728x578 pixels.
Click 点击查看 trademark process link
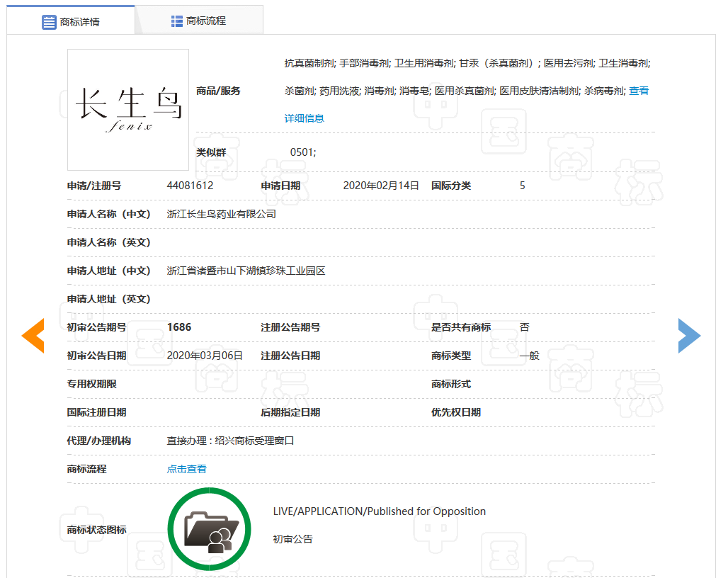187,469
